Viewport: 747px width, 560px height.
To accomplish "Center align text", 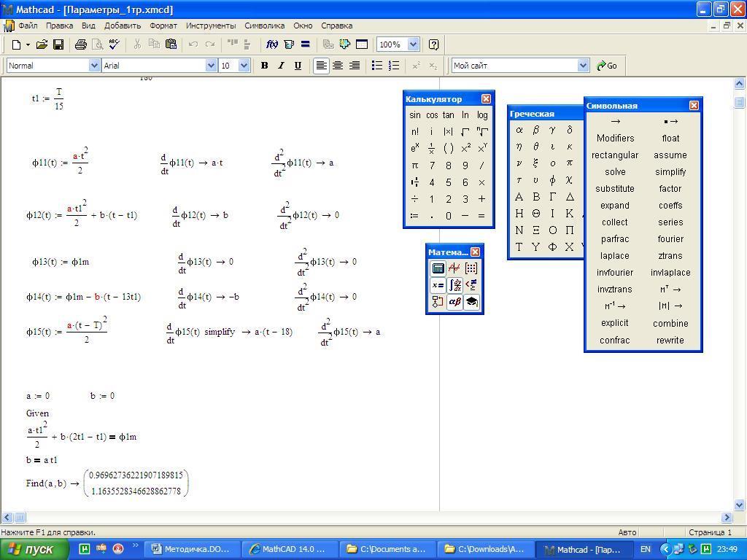I will 338,66.
